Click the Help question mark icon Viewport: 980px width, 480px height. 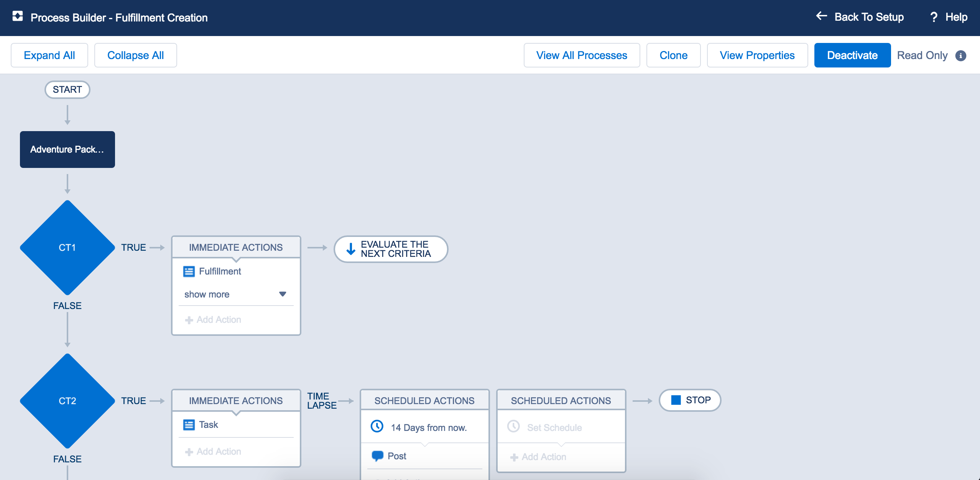pyautogui.click(x=934, y=17)
